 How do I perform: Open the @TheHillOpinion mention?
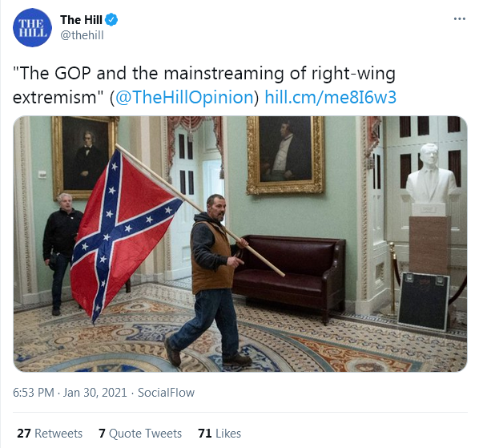coord(184,98)
